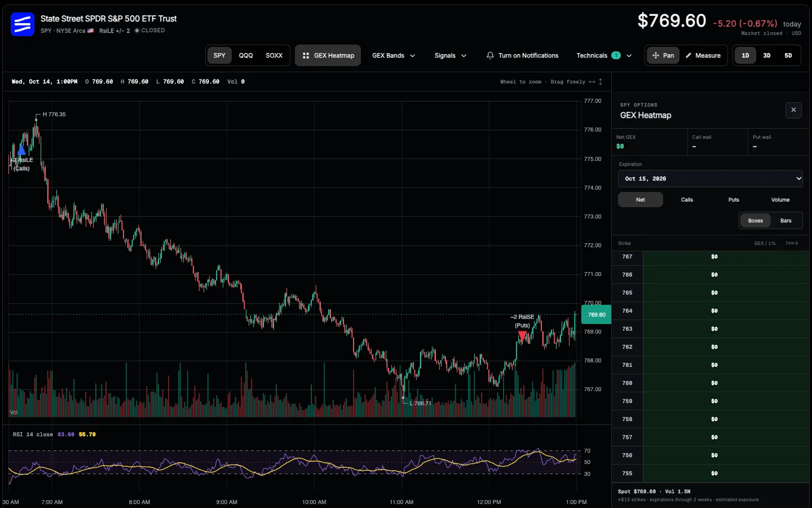
Task: Click the H 776.35 high label
Action: point(54,115)
